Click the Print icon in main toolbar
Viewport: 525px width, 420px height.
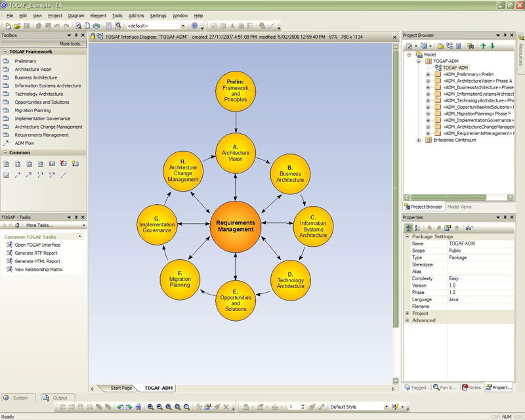coord(96,26)
